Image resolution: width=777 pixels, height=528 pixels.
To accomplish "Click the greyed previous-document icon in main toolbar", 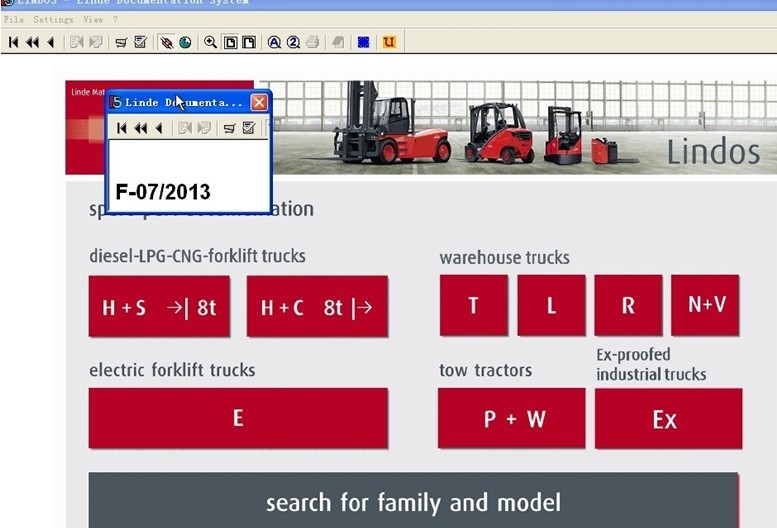I will point(76,42).
